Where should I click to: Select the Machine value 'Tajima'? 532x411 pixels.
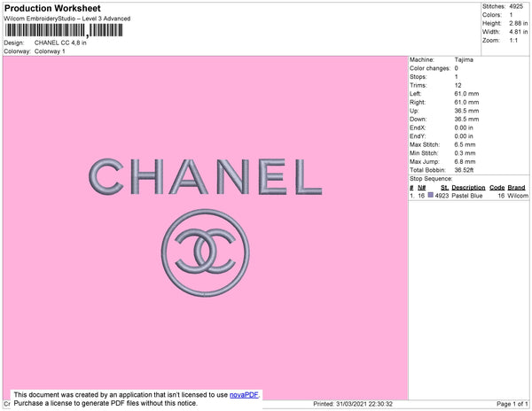(464, 59)
